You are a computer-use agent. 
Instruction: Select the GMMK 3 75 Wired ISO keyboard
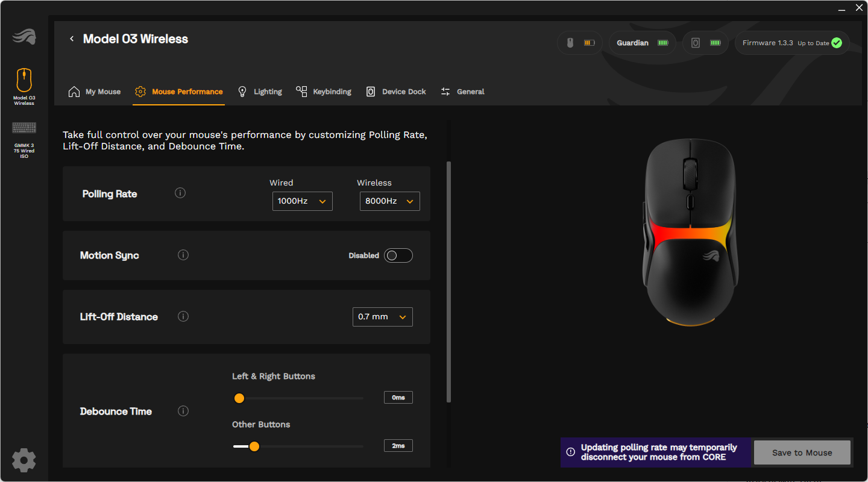pos(24,140)
